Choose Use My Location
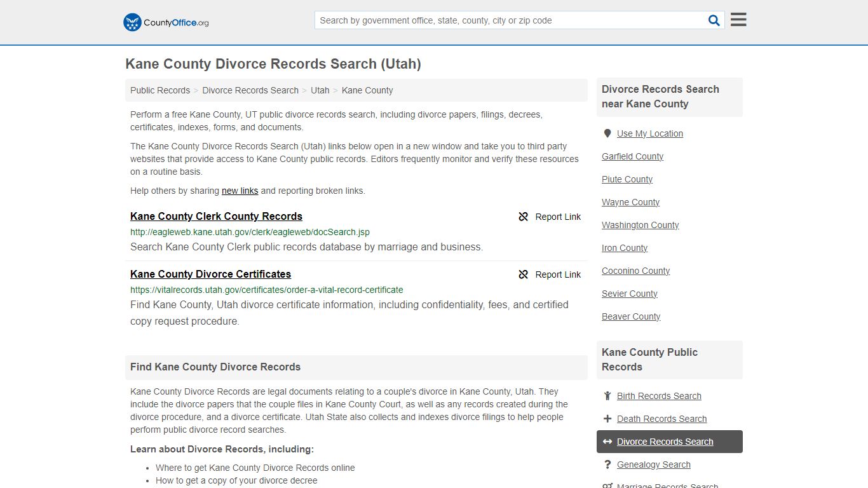This screenshot has width=868, height=488. click(650, 133)
